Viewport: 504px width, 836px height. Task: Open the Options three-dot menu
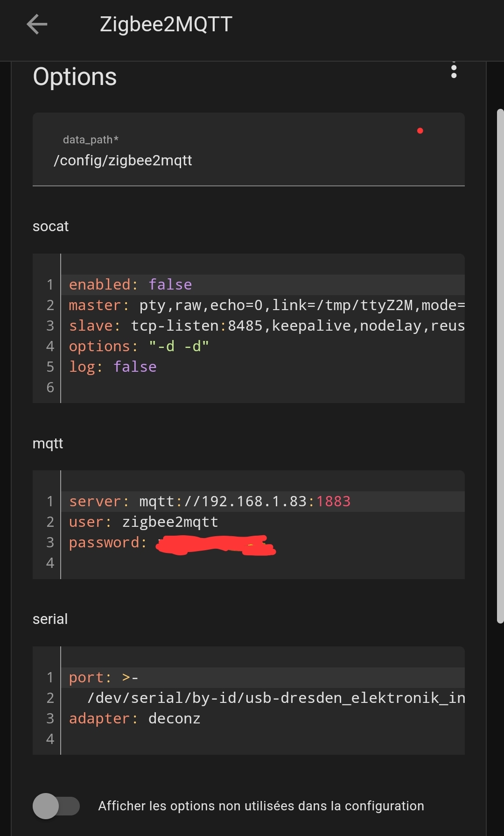[x=454, y=70]
